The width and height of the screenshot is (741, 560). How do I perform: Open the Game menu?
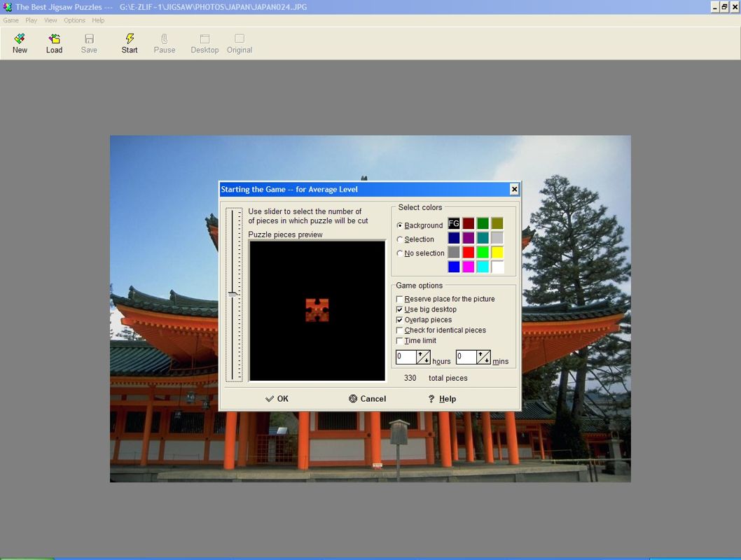[11, 20]
